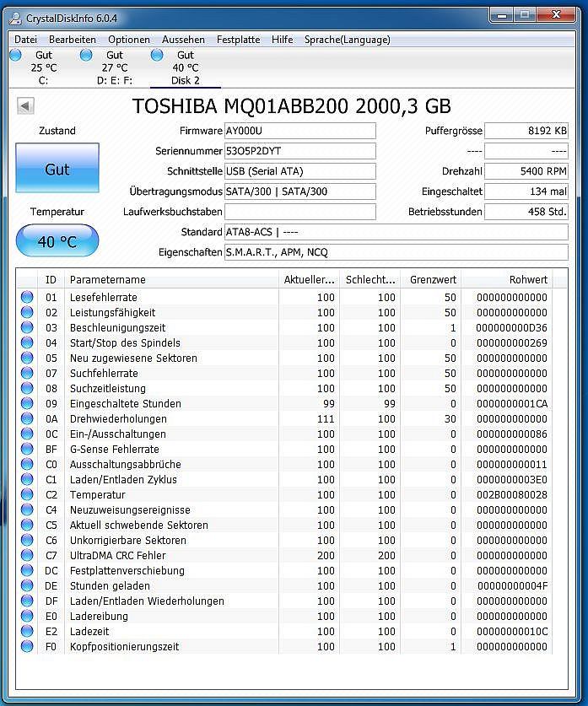The image size is (588, 706).
Task: Click status icon of Unkorrigierbare Sektoren row
Action: point(27,539)
